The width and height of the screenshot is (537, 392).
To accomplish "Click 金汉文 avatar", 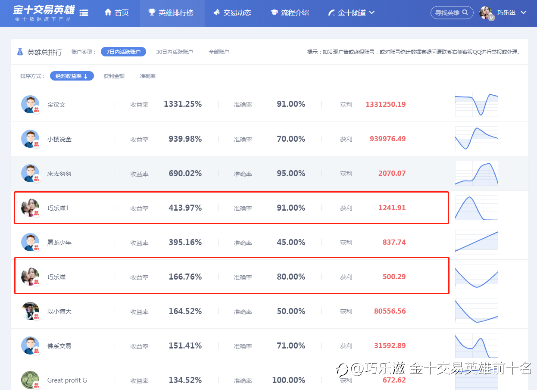I will click(30, 104).
